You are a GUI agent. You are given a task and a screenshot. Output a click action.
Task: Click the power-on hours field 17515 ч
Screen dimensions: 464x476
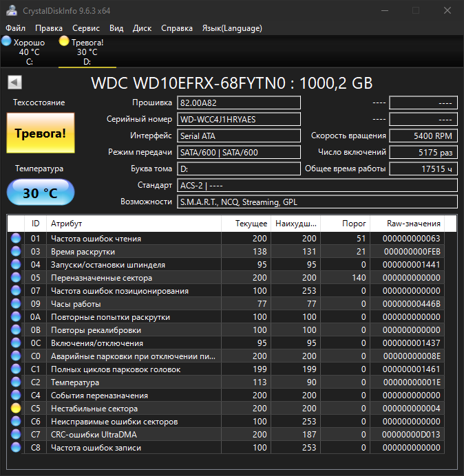(x=423, y=169)
